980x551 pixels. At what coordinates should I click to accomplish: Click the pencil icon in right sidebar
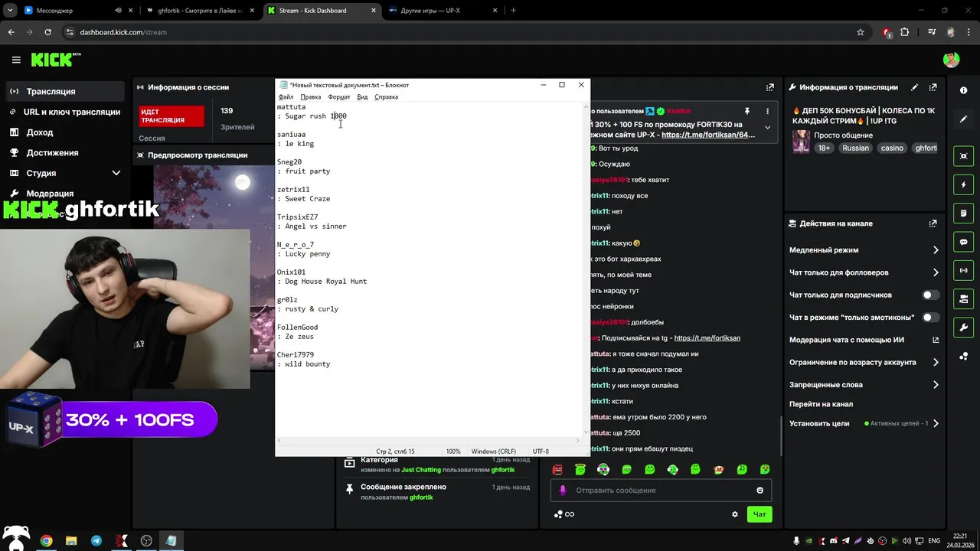963,119
